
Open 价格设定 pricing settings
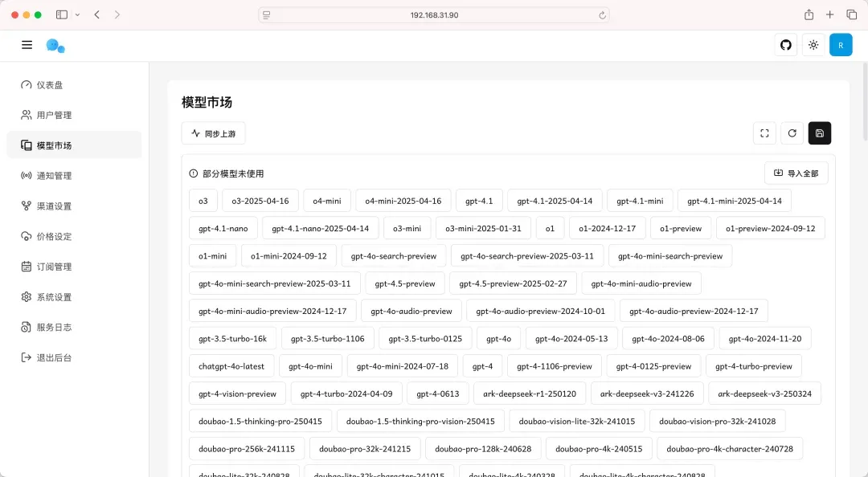click(x=74, y=236)
